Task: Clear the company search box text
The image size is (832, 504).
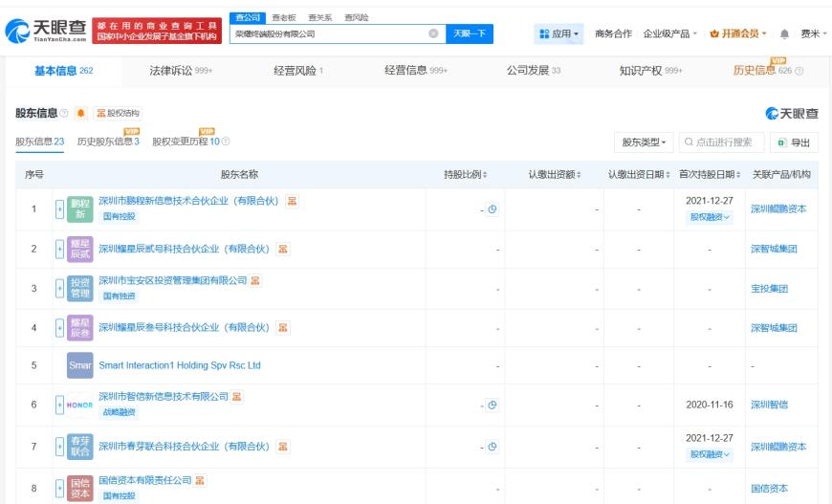Action: pyautogui.click(x=433, y=33)
